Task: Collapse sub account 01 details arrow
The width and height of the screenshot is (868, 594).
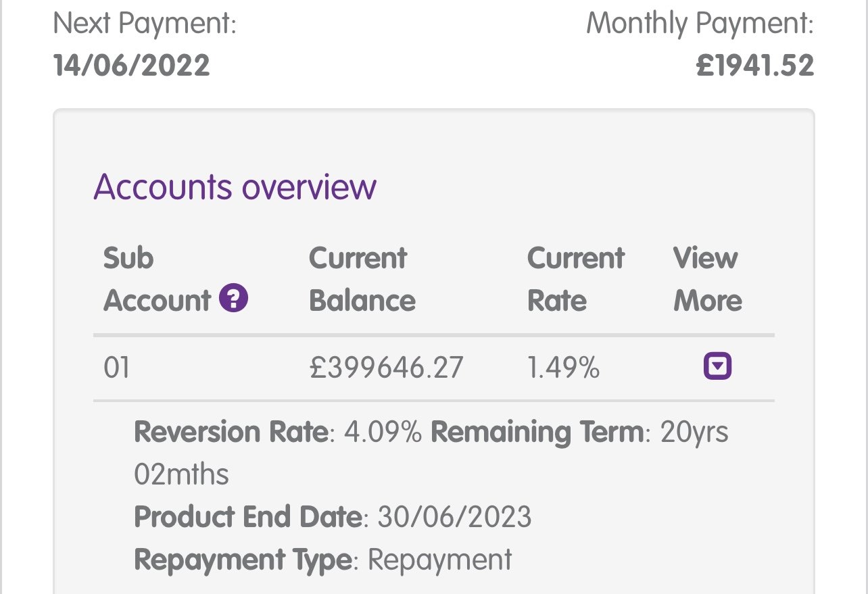Action: pyautogui.click(x=717, y=367)
